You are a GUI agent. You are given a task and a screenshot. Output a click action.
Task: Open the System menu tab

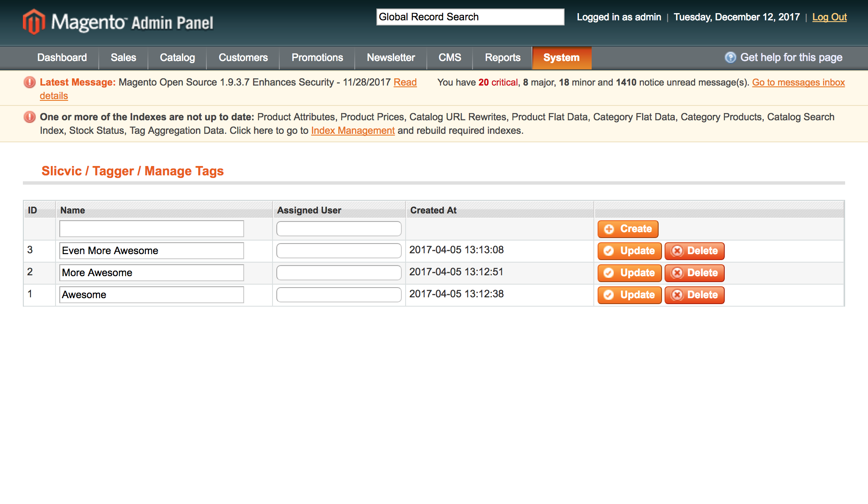coord(561,58)
